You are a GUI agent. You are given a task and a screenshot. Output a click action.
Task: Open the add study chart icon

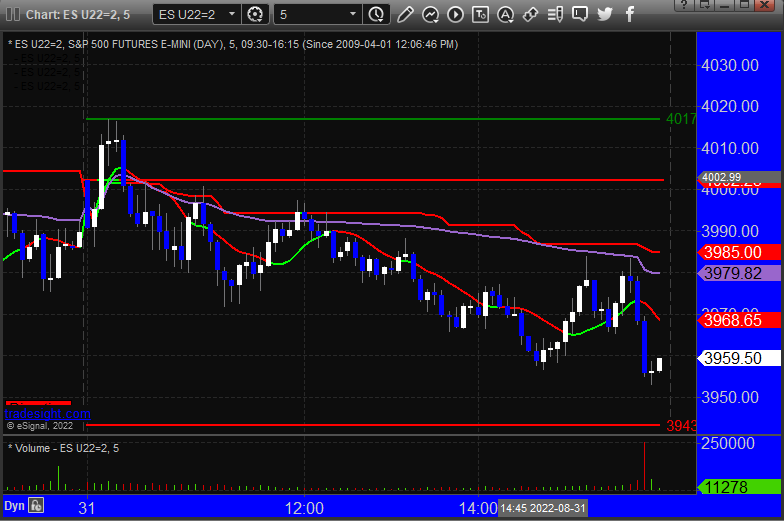click(x=430, y=14)
